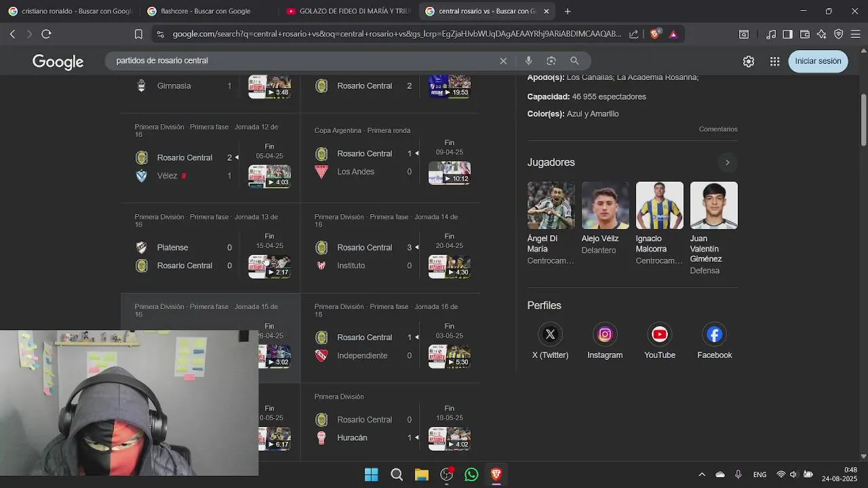
Task: Expand the Jugadores section arrow
Action: coord(727,163)
